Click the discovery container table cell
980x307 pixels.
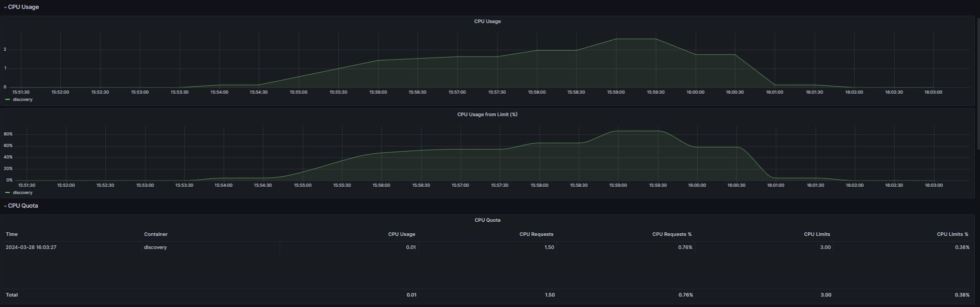(x=155, y=247)
